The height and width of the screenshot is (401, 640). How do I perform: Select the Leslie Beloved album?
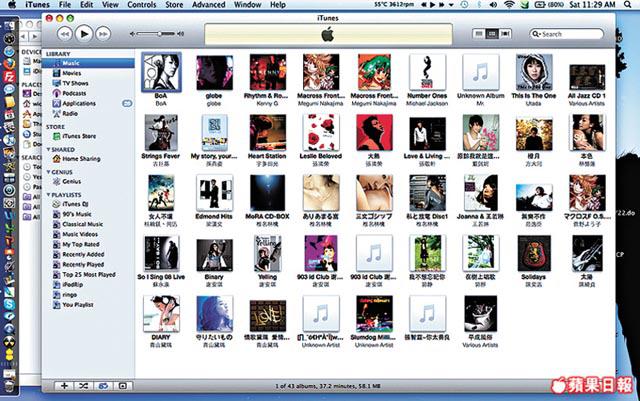tap(321, 133)
